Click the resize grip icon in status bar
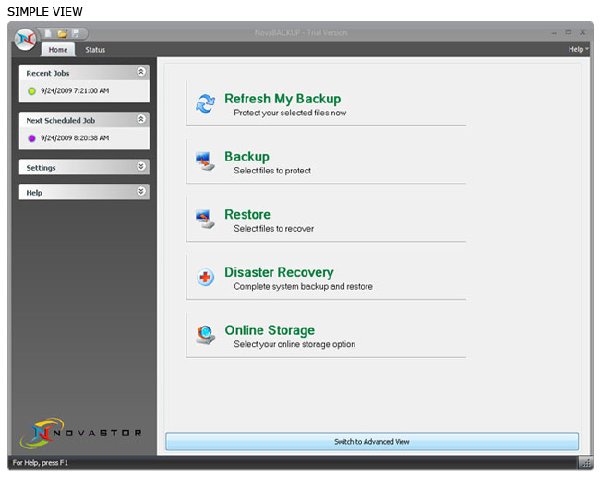Viewport: 600px width, 488px height. pos(585,463)
